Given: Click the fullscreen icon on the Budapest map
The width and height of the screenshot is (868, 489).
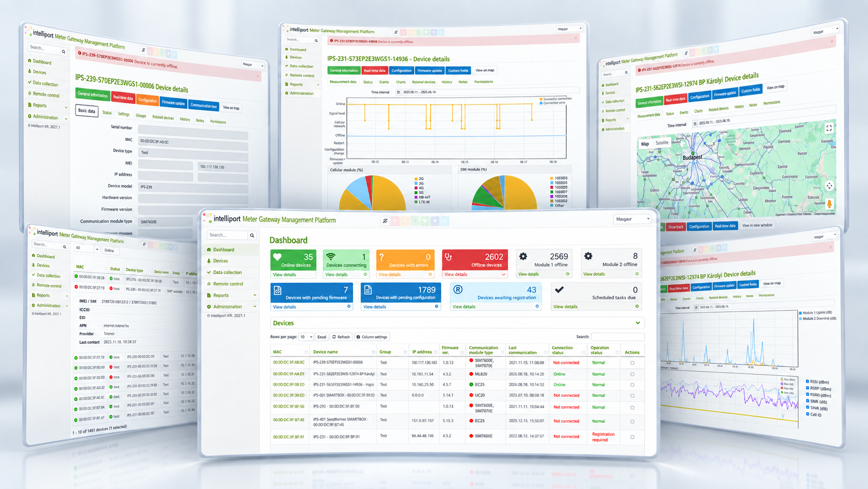Looking at the screenshot, I should [x=829, y=128].
